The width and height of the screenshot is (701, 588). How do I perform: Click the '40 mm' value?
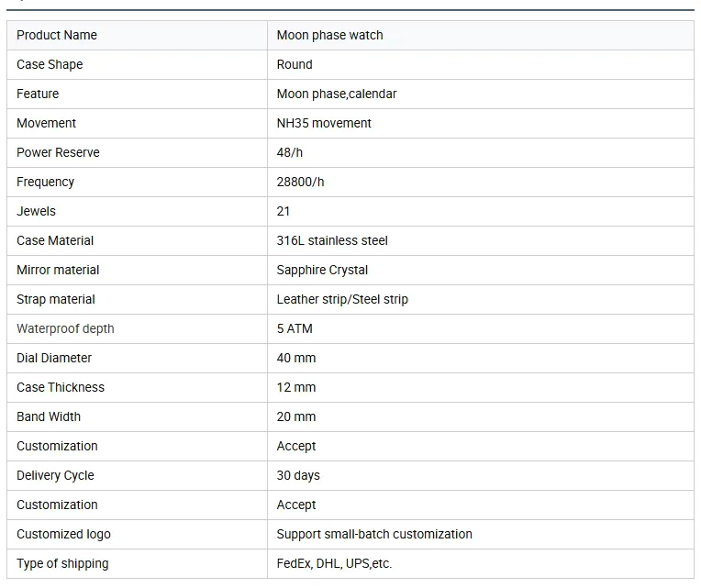pos(296,359)
